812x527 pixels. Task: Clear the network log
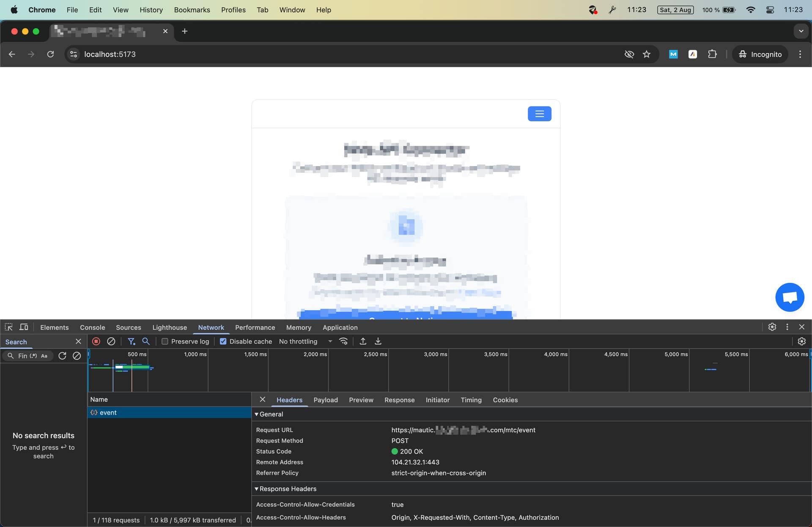pyautogui.click(x=111, y=341)
